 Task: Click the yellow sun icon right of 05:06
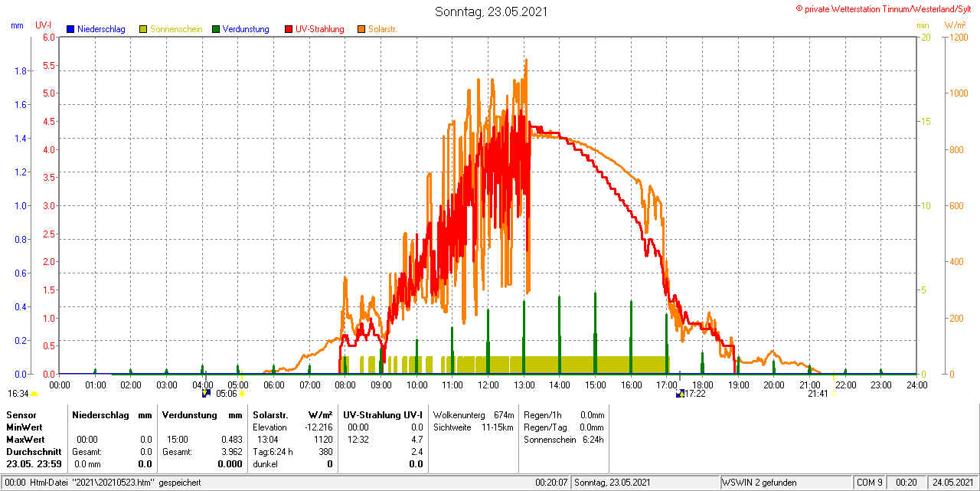(x=243, y=394)
